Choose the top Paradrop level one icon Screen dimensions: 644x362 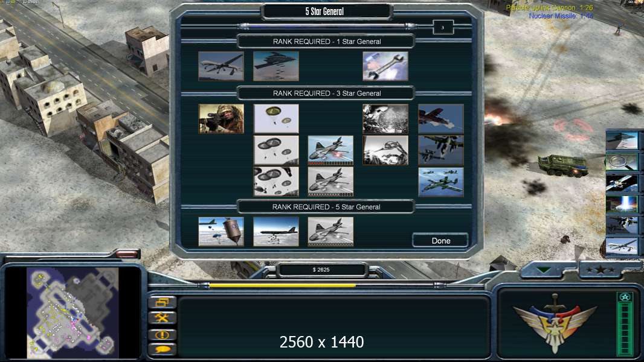coord(276,118)
